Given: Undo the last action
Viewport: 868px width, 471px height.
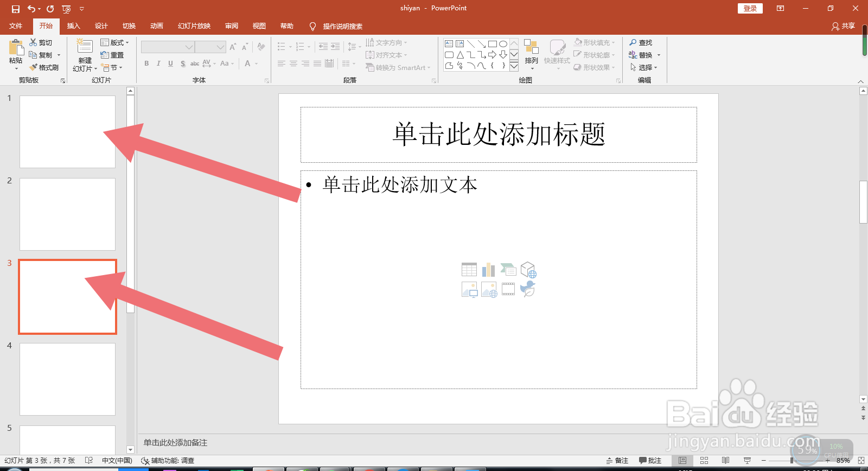Looking at the screenshot, I should (31, 9).
